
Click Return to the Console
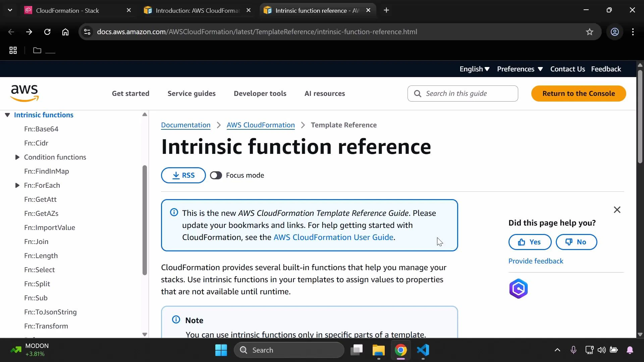click(578, 94)
